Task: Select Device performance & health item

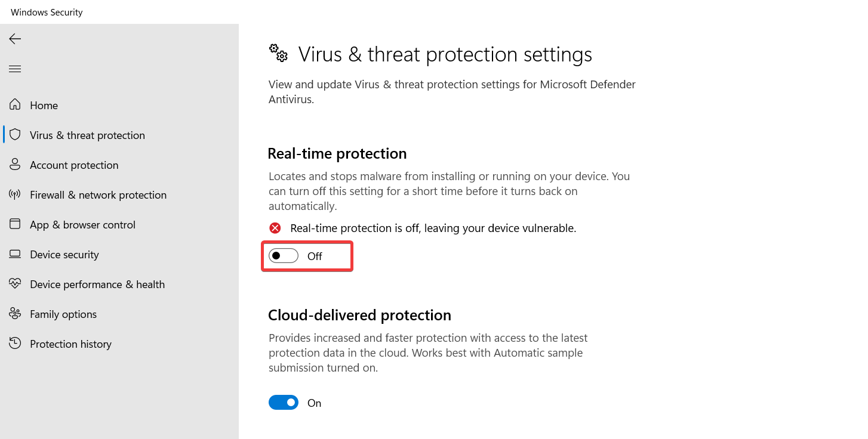Action: (97, 285)
